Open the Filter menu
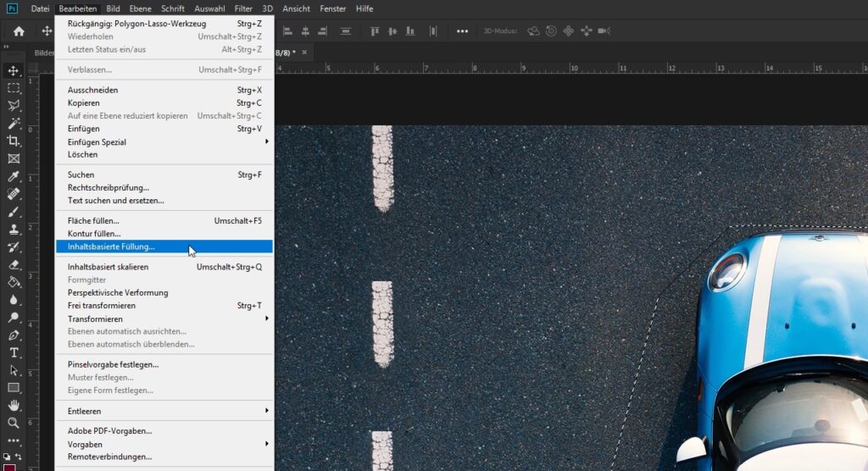The width and height of the screenshot is (868, 471). 243,8
